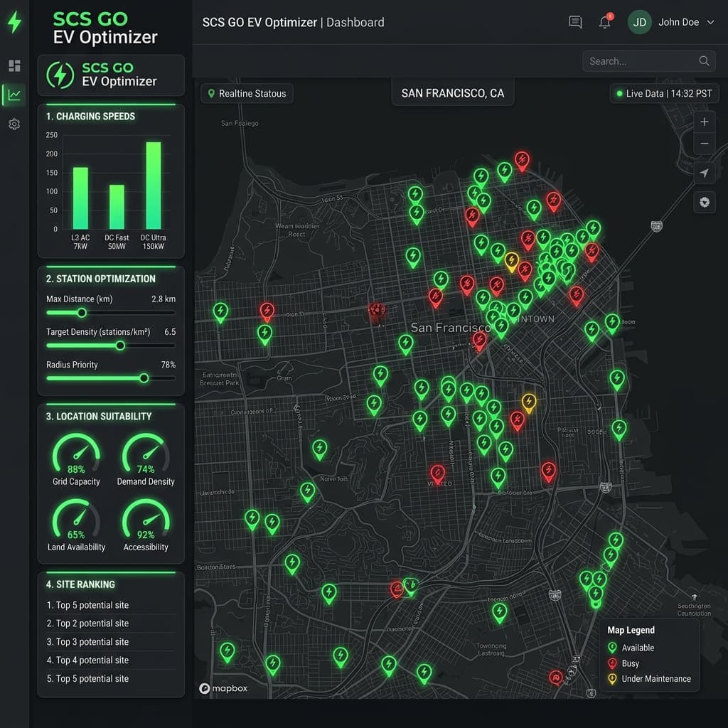
Task: Click the lightning bolt logo at top-left sidebar
Action: point(15,22)
